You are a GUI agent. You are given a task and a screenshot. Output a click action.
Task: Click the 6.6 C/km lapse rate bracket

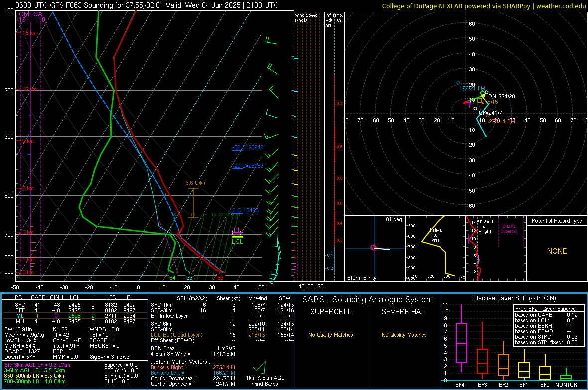pyautogui.click(x=193, y=203)
